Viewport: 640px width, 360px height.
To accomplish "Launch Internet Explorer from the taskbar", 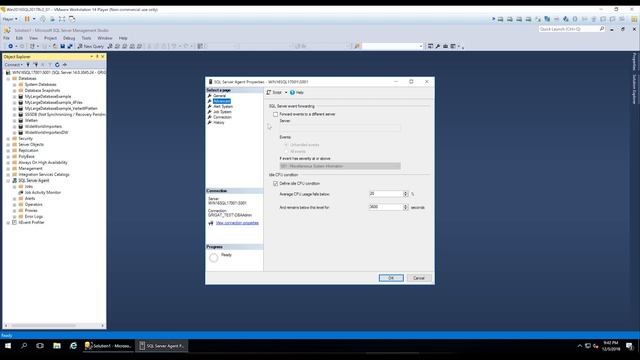I will click(x=73, y=346).
